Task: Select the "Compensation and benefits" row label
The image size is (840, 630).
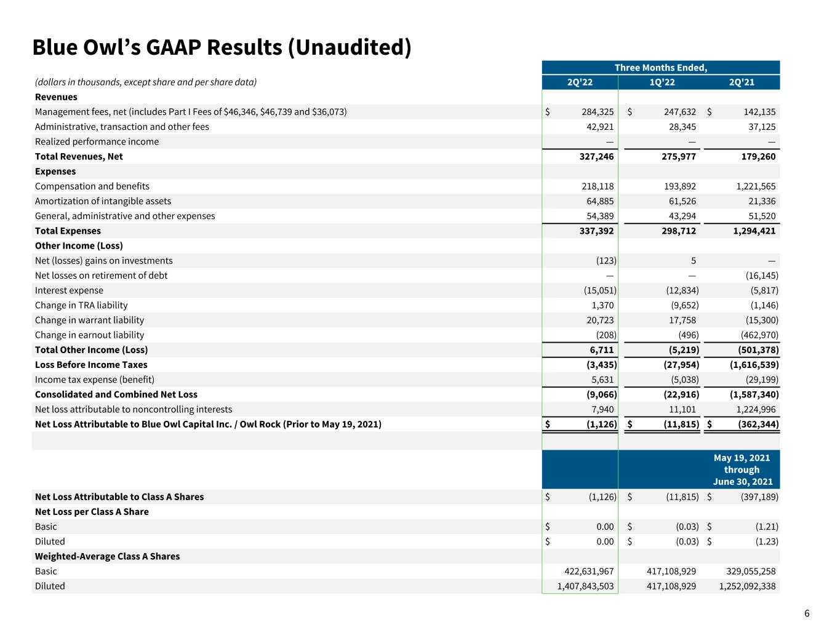Action: tap(92, 186)
